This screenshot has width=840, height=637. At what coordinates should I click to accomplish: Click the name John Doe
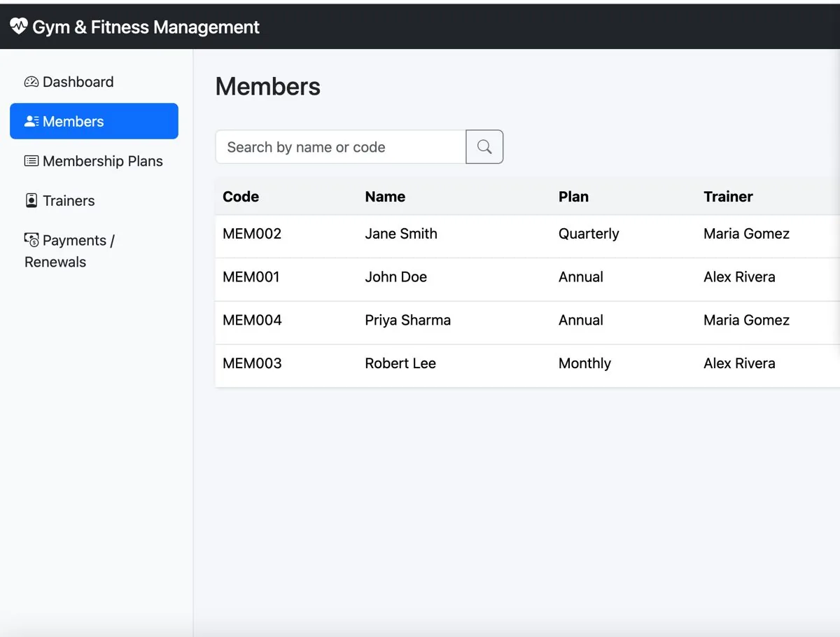(395, 277)
